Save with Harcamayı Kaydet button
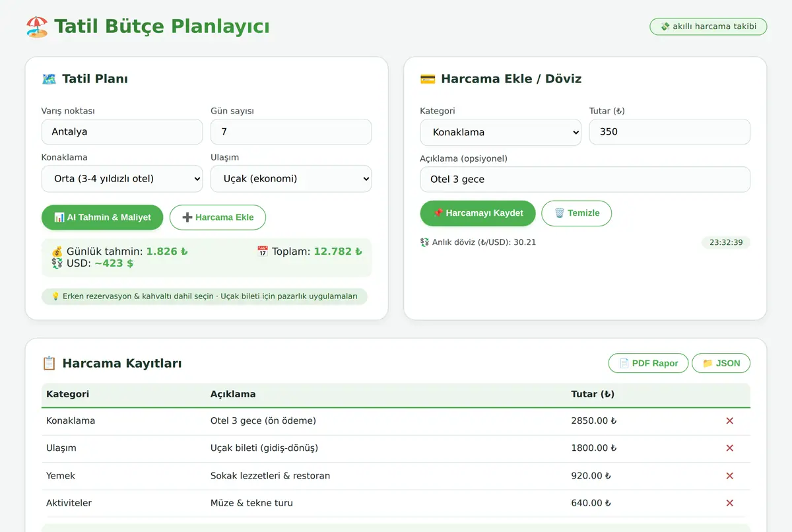The image size is (792, 532). click(478, 213)
